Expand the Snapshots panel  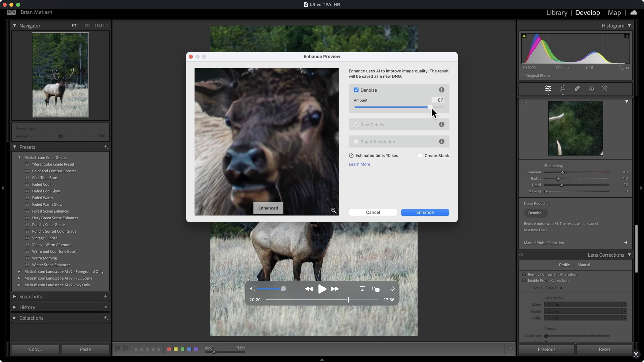(14, 296)
